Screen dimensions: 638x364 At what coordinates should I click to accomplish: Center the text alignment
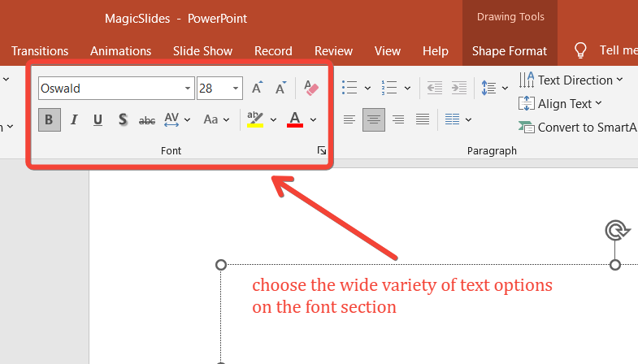(x=374, y=119)
